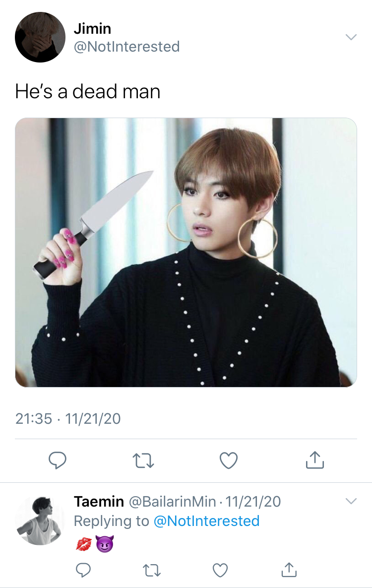Share Taemin's reply tweet
372x588 pixels.
[x=289, y=570]
